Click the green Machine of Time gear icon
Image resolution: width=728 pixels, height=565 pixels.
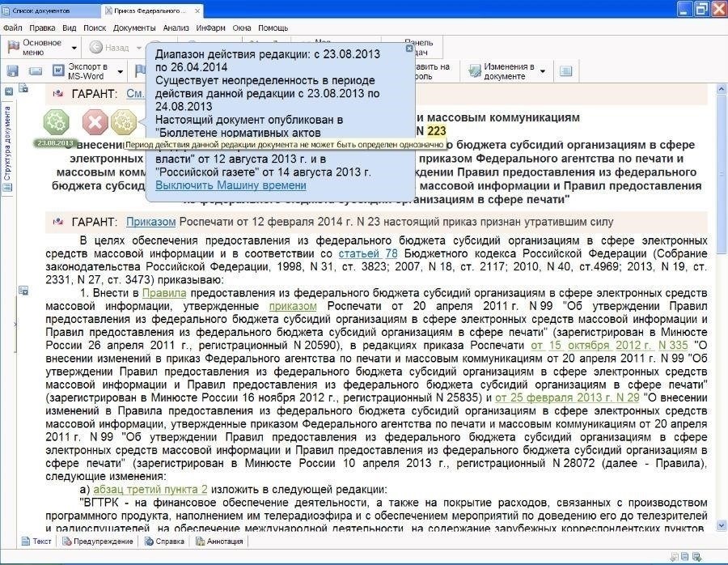tap(56, 122)
